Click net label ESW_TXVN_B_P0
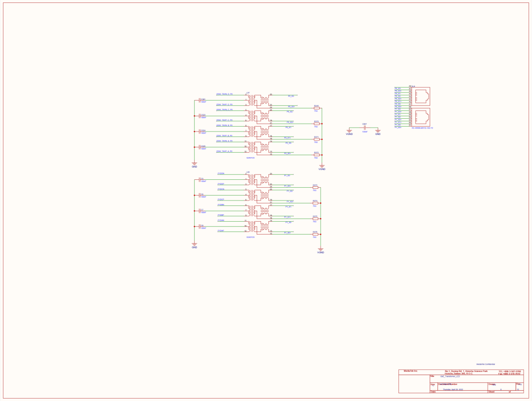The image size is (532, 401). pyautogui.click(x=224, y=125)
